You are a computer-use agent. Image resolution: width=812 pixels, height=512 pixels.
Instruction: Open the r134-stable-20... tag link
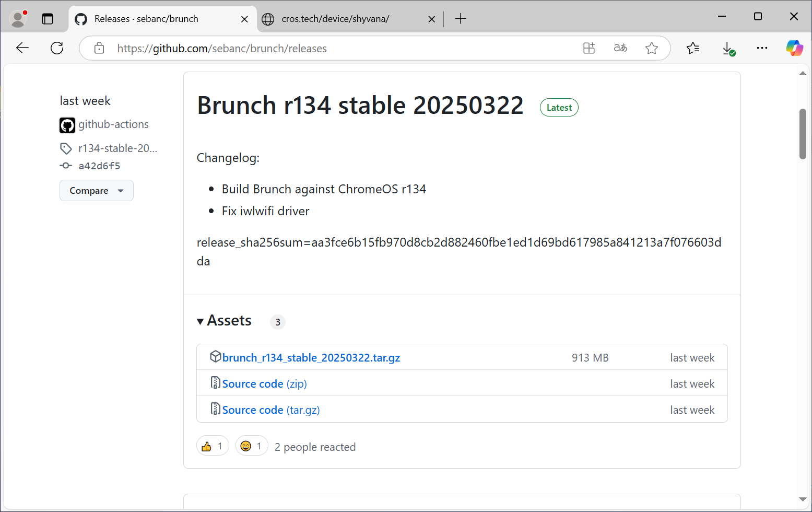(x=117, y=148)
